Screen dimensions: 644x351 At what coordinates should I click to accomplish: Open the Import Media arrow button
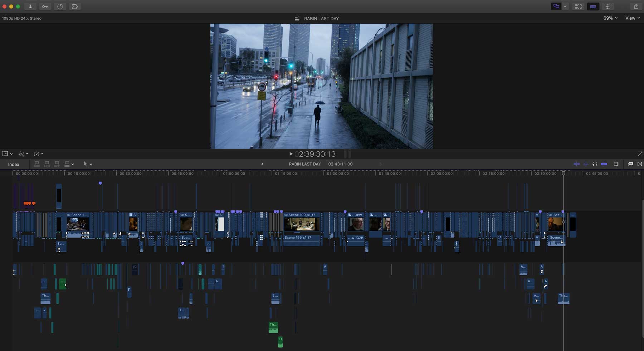click(30, 6)
